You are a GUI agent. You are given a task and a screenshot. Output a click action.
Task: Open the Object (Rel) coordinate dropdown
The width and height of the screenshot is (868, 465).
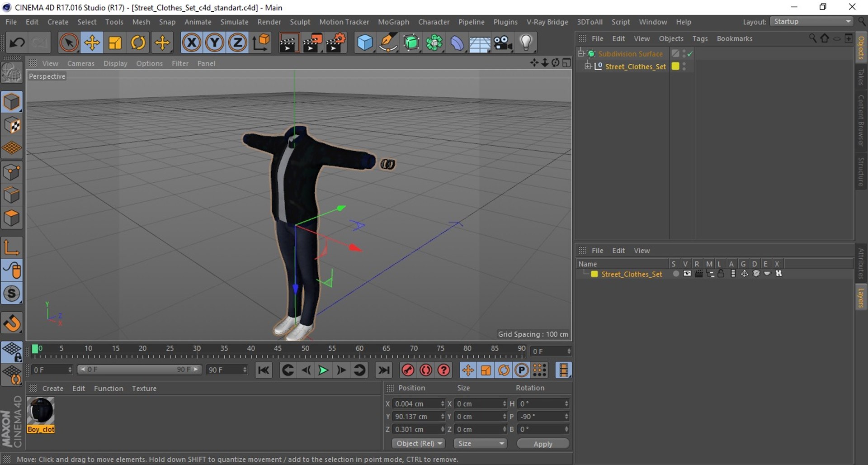[419, 444]
